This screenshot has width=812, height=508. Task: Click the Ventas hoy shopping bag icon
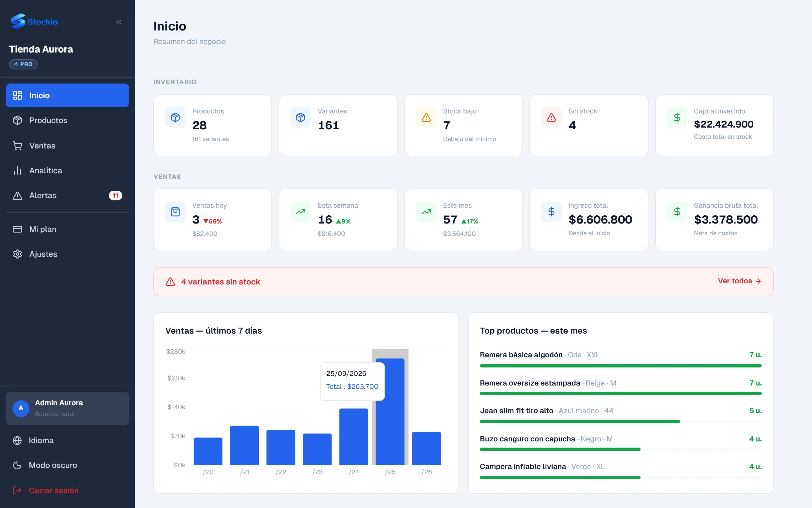coord(175,212)
